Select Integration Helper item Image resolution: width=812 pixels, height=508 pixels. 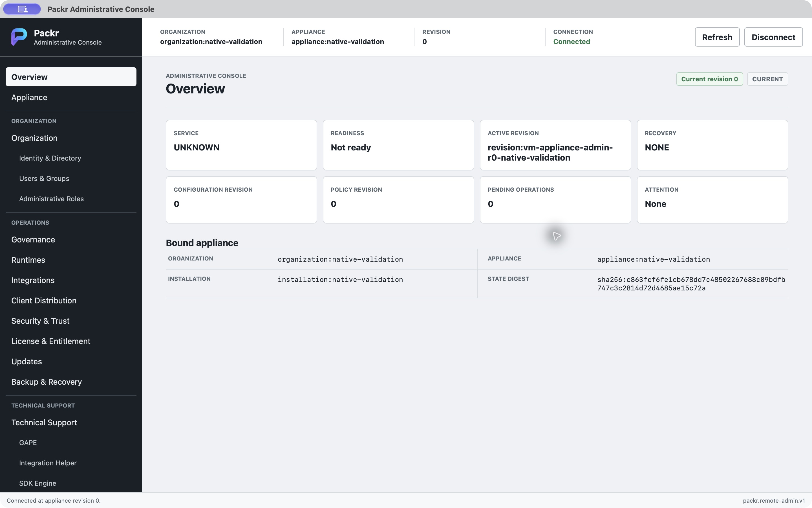[71, 463]
